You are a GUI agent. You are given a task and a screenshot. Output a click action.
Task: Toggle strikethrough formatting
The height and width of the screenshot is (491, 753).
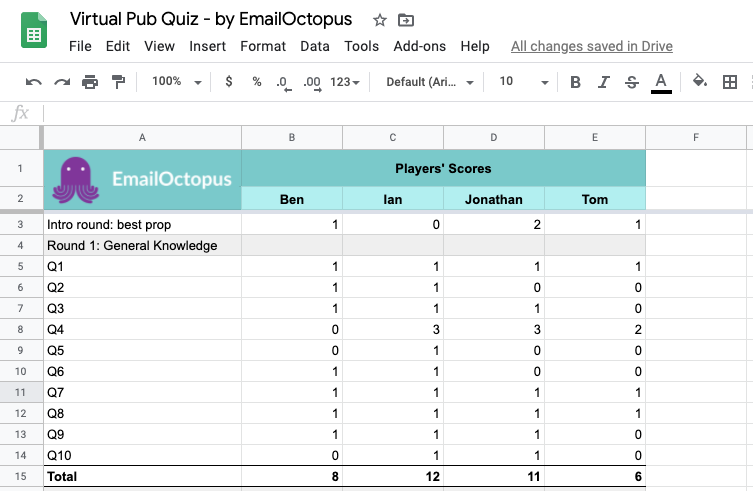(x=631, y=82)
